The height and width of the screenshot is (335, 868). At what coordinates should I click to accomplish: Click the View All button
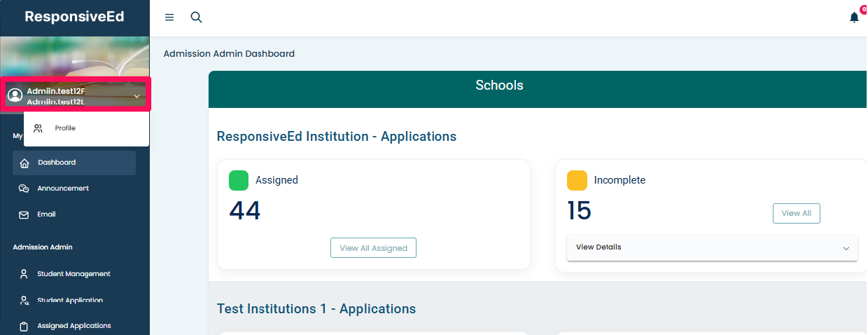(x=796, y=213)
